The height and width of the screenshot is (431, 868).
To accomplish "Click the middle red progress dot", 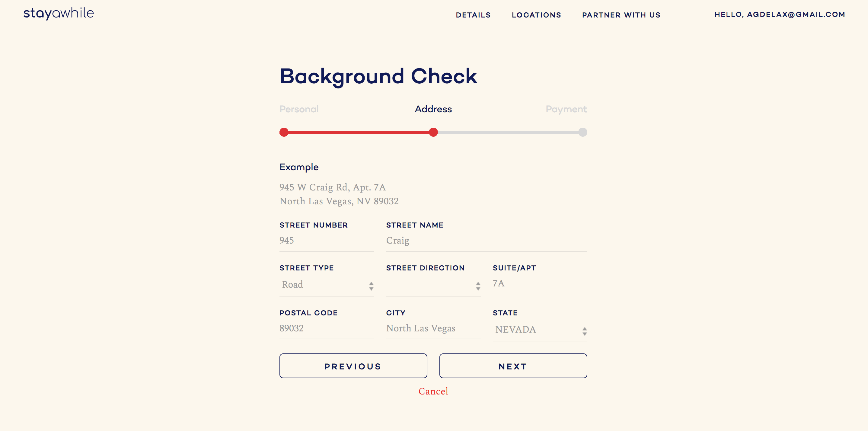I will [x=433, y=132].
